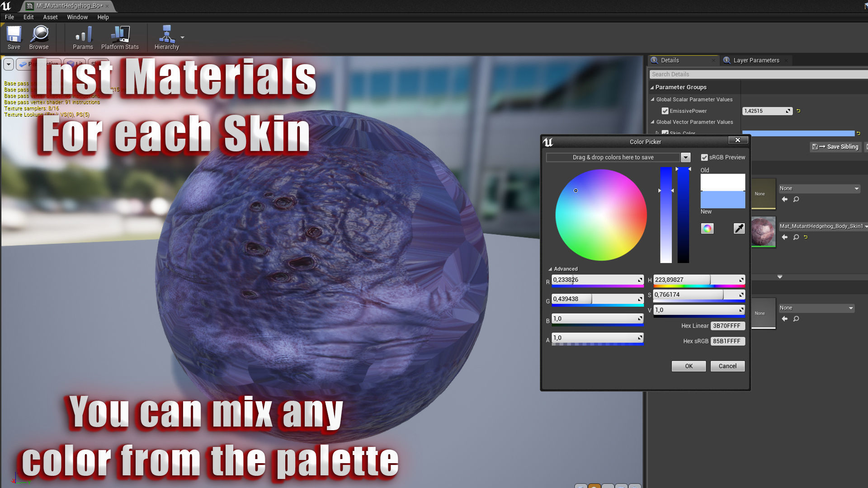
Task: Open the Params toolbar icon
Action: (83, 36)
